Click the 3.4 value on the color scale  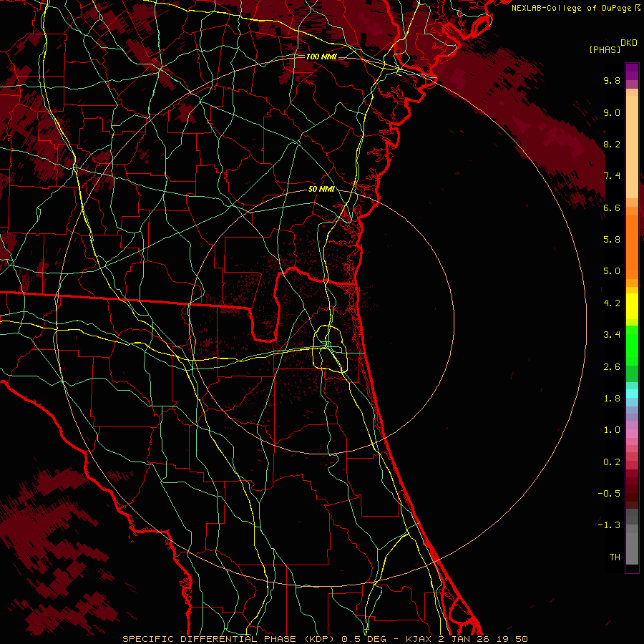pos(612,335)
